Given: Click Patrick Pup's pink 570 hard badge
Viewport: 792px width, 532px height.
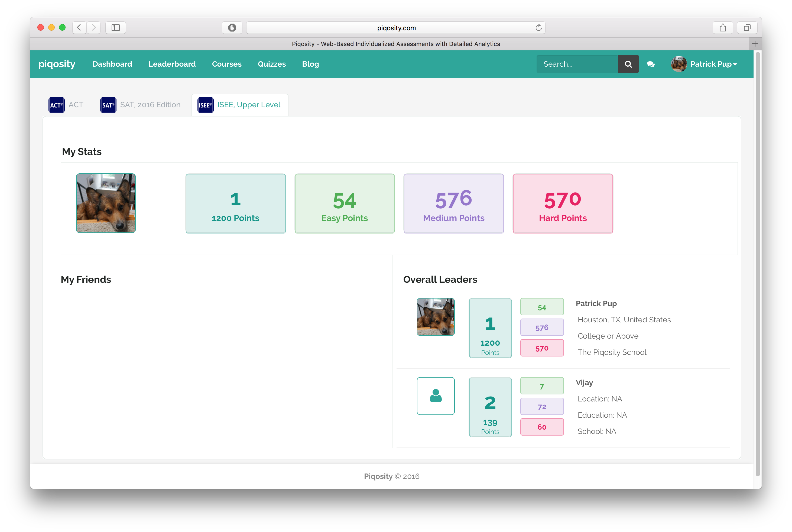Looking at the screenshot, I should coord(542,348).
